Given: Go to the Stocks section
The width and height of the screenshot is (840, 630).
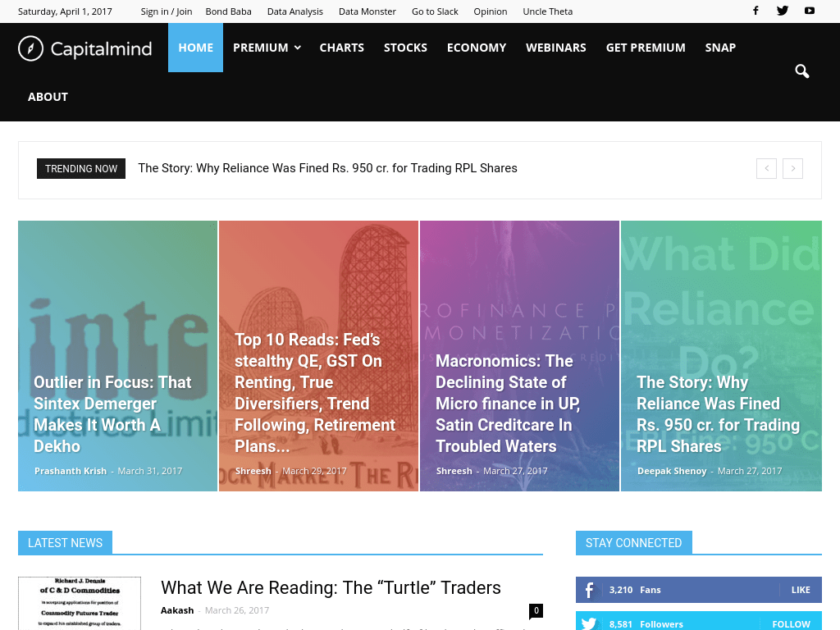Looking at the screenshot, I should (405, 48).
